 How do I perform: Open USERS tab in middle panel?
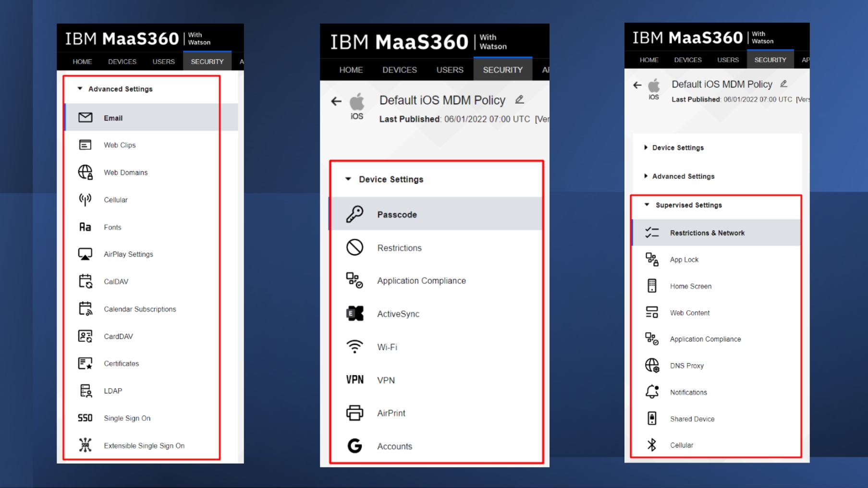pos(450,70)
